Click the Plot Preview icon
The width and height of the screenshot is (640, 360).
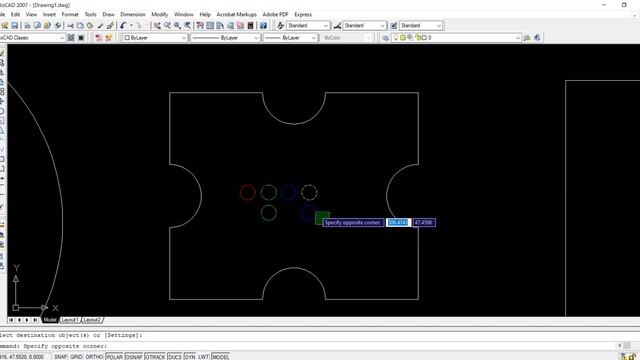[37, 26]
